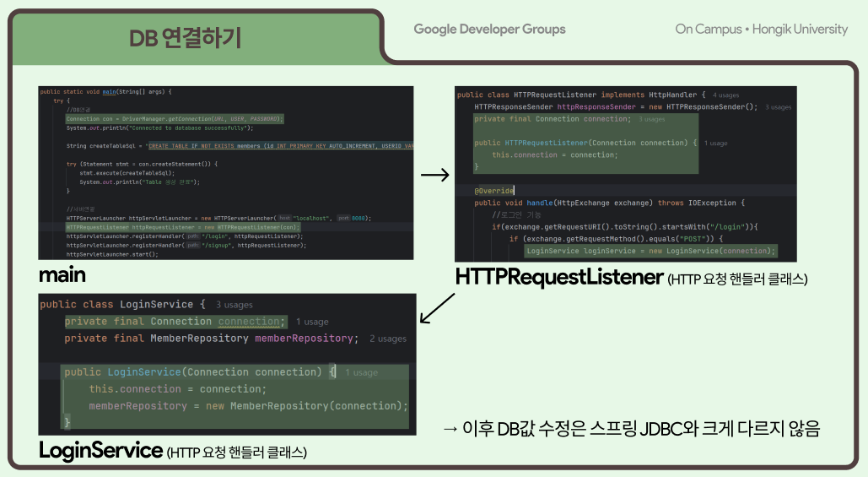Click "this.connection = connection;" in LoginService
The image size is (868, 477).
pos(178,389)
